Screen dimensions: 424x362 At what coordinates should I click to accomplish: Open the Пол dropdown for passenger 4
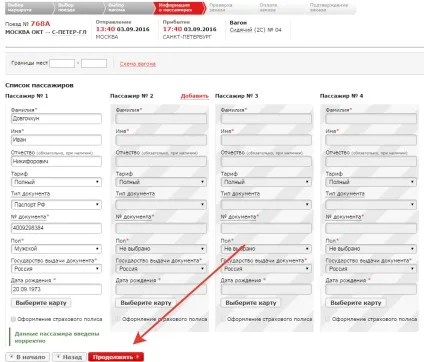point(371,249)
